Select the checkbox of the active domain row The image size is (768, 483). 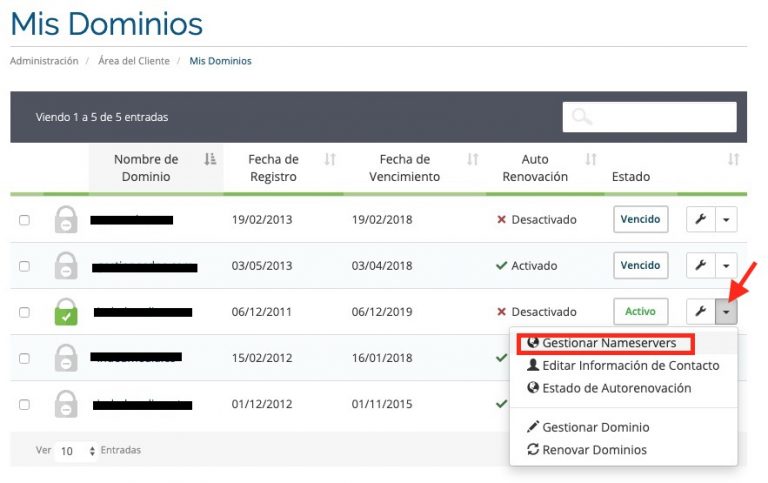25,312
